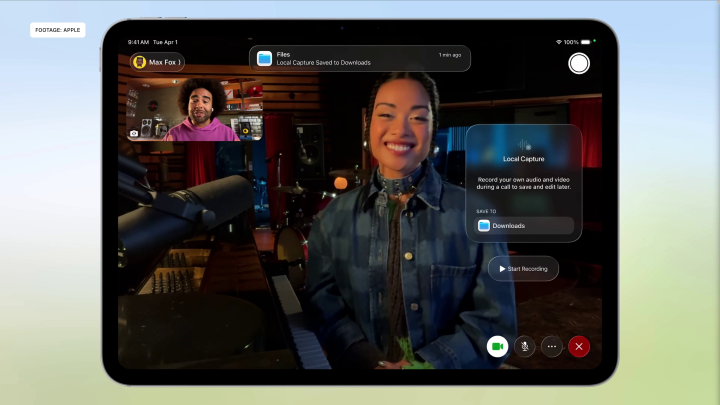Start Recording in Local Capture
The image size is (720, 405).
click(523, 269)
